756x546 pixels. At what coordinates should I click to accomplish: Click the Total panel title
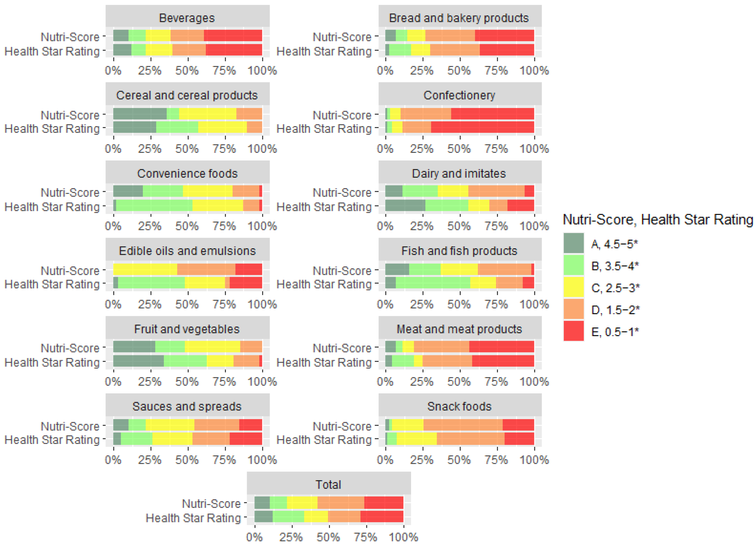328,484
